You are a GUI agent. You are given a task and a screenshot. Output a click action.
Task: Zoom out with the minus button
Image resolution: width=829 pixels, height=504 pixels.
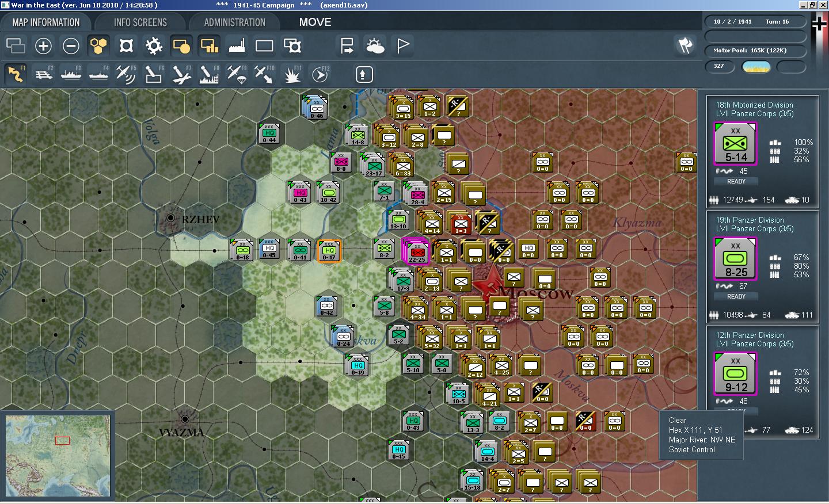[71, 45]
